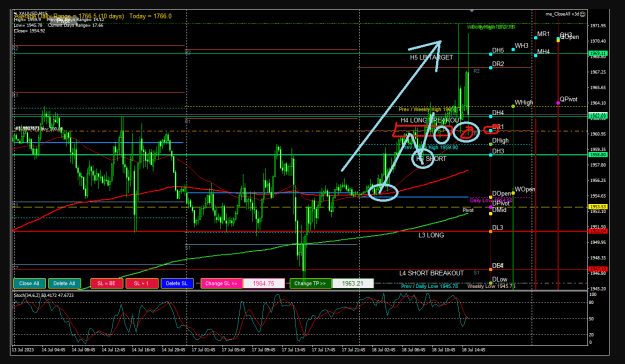Select the WOpen level label

[525, 189]
